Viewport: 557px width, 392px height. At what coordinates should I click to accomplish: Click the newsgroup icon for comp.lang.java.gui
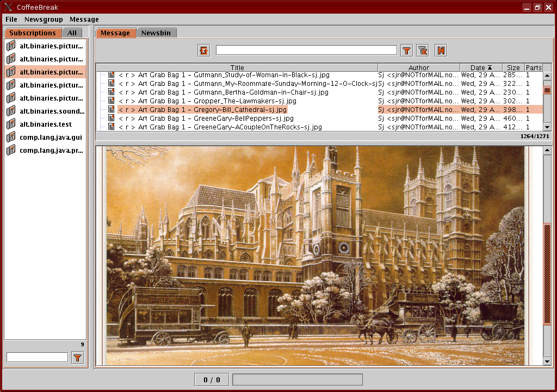tap(11, 137)
